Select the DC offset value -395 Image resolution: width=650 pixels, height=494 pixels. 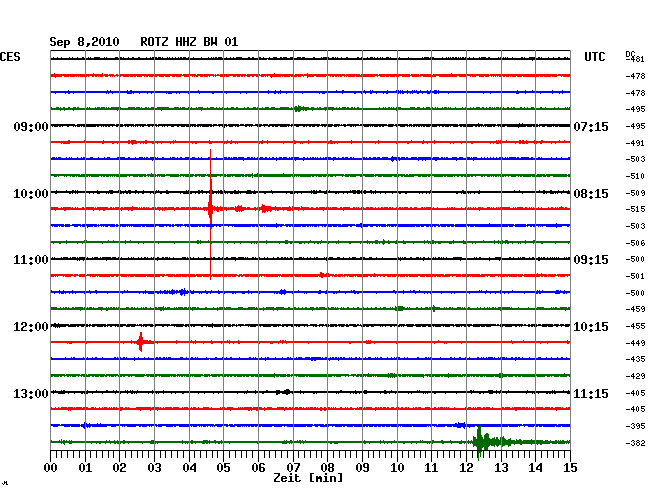635,426
